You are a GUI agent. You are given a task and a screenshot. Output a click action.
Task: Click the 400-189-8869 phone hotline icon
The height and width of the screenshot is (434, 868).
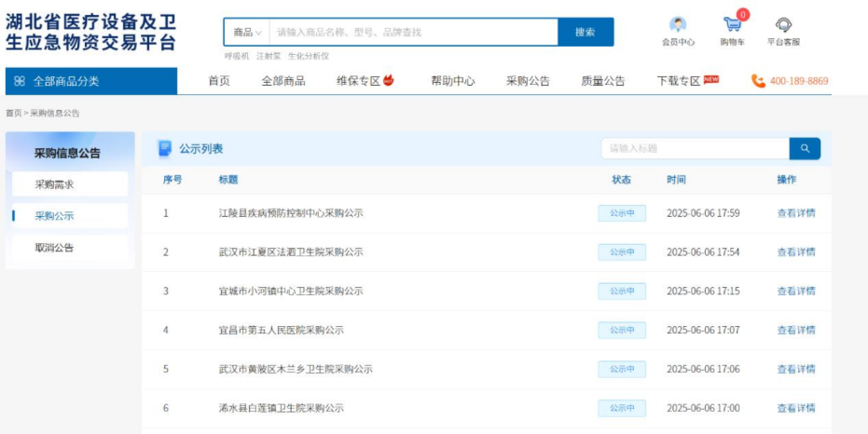click(758, 81)
